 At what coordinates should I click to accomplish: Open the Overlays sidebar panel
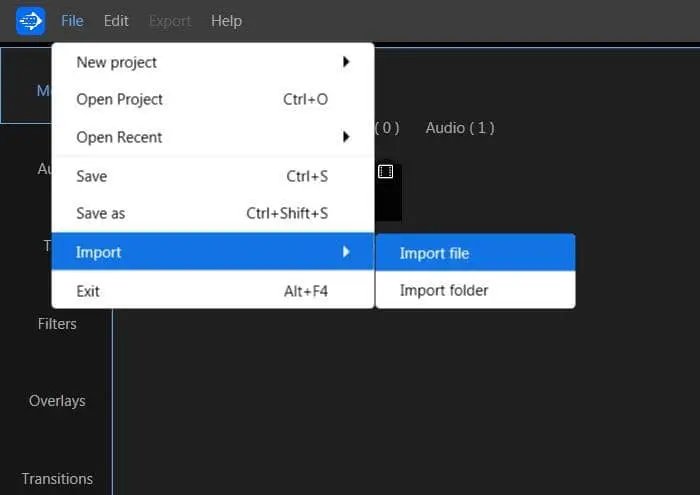tap(57, 400)
